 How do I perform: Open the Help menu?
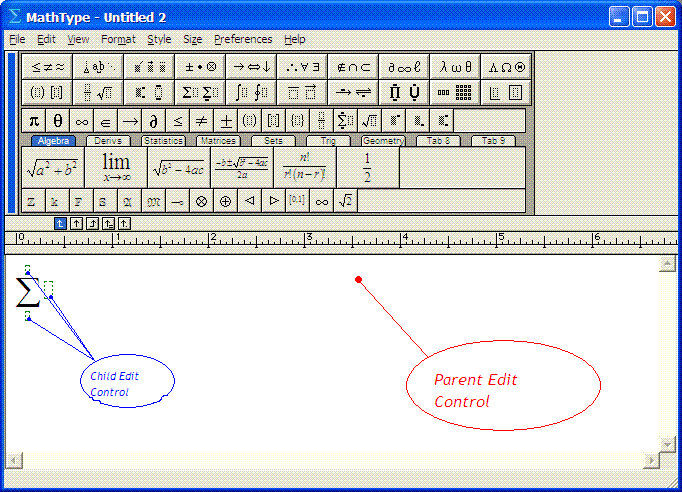(295, 39)
